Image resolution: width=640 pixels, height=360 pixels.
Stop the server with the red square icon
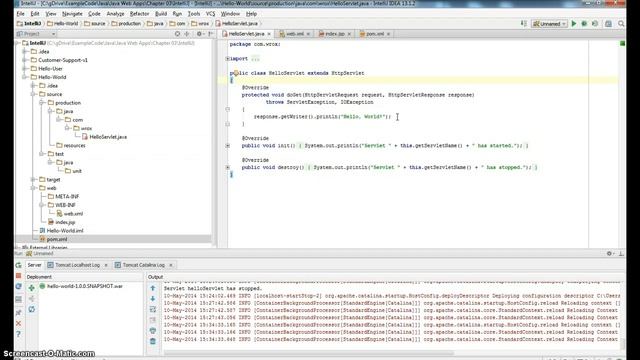pyautogui.click(x=18, y=276)
